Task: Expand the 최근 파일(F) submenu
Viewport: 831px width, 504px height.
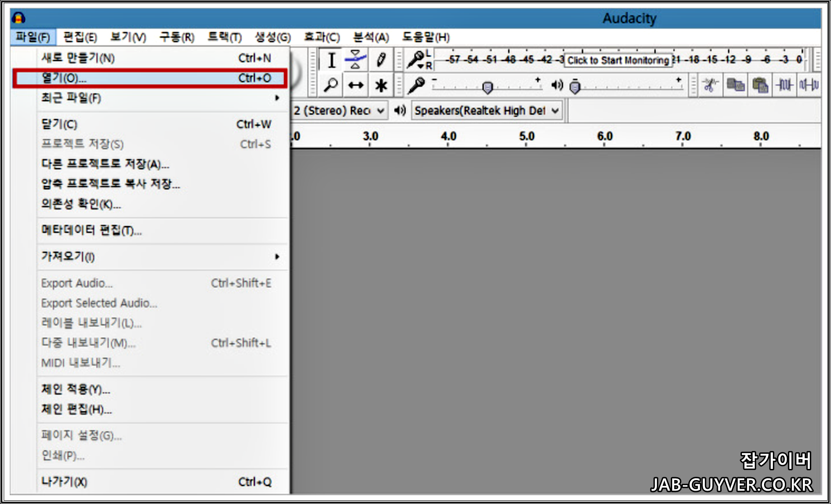Action: pyautogui.click(x=151, y=98)
